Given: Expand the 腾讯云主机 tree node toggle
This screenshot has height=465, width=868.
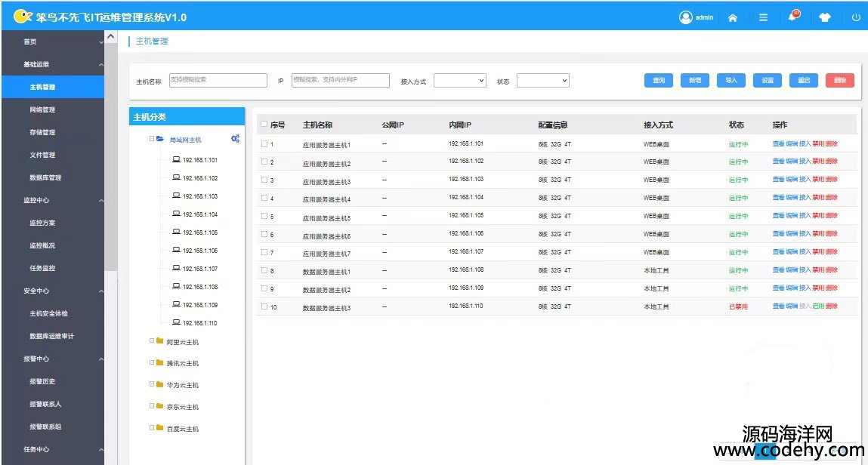Looking at the screenshot, I should [x=152, y=362].
